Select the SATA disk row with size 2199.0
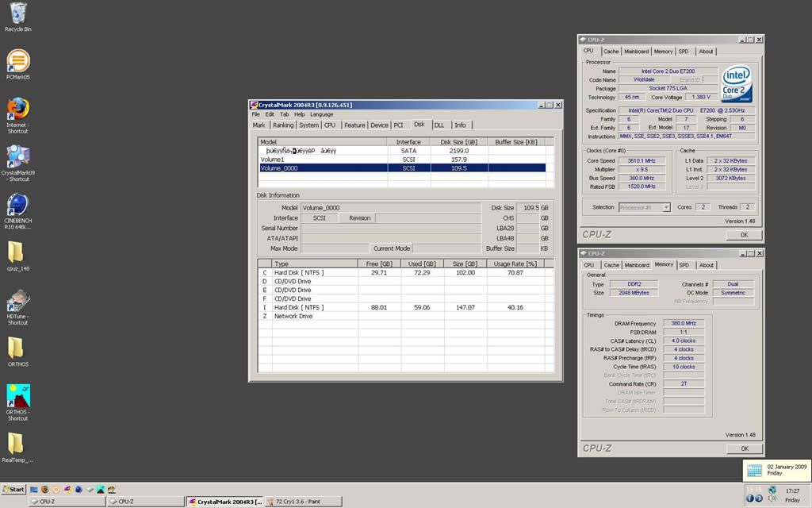The height and width of the screenshot is (508, 812). click(402, 151)
